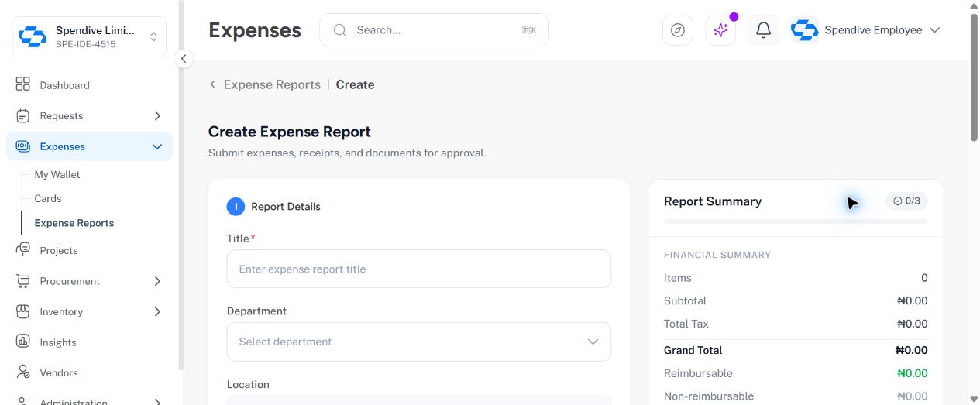980x405 pixels.
Task: Click the Title input field
Action: pyautogui.click(x=418, y=269)
